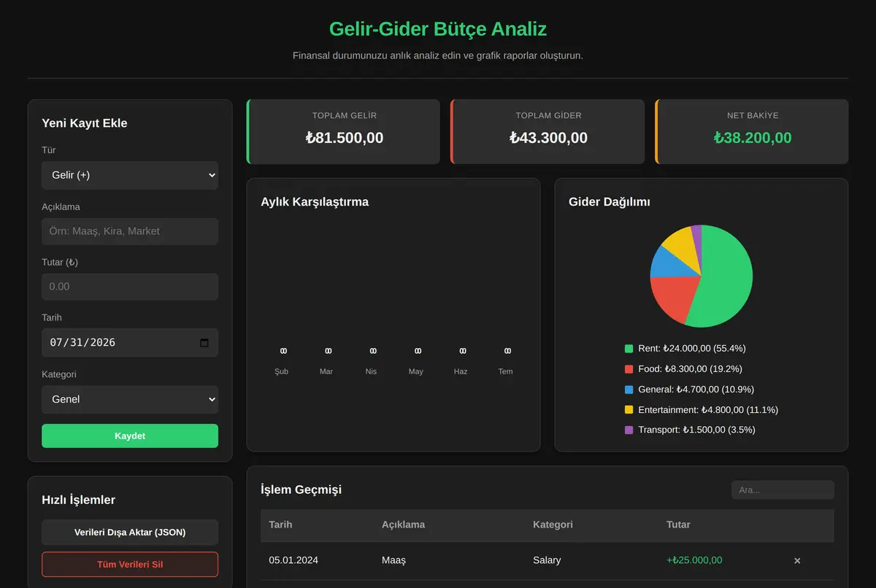The width and height of the screenshot is (876, 588).
Task: Click the Kategori column header
Action: tap(553, 525)
